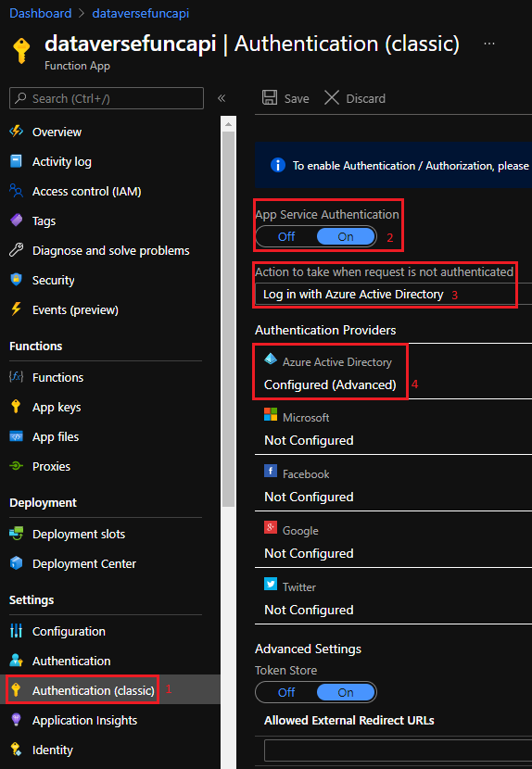Click the Identity key icon
This screenshot has width=532, height=769.
tap(16, 750)
